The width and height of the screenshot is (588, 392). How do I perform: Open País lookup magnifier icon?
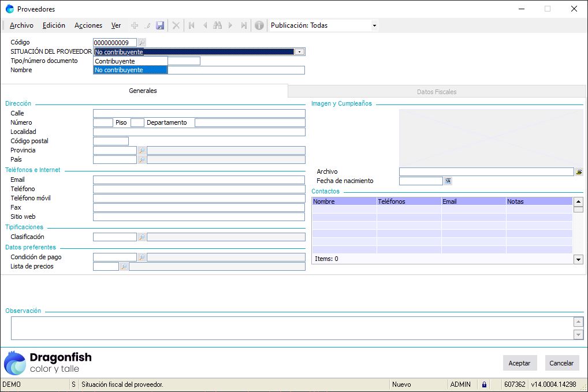point(142,160)
